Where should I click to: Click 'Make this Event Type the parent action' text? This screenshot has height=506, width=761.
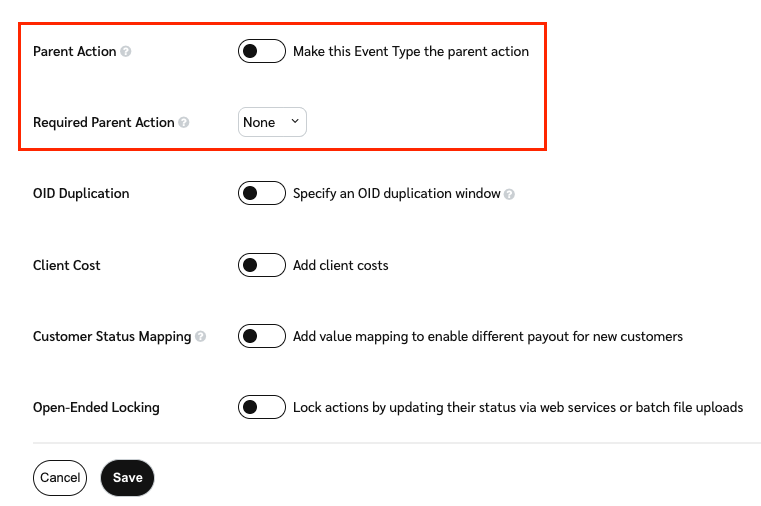[410, 51]
